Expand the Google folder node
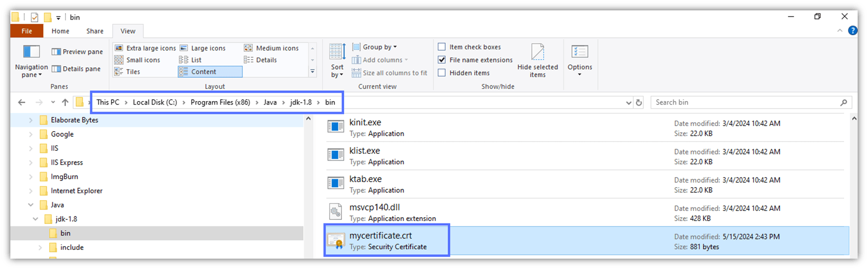Image resolution: width=868 pixels, height=269 pixels. 31,134
